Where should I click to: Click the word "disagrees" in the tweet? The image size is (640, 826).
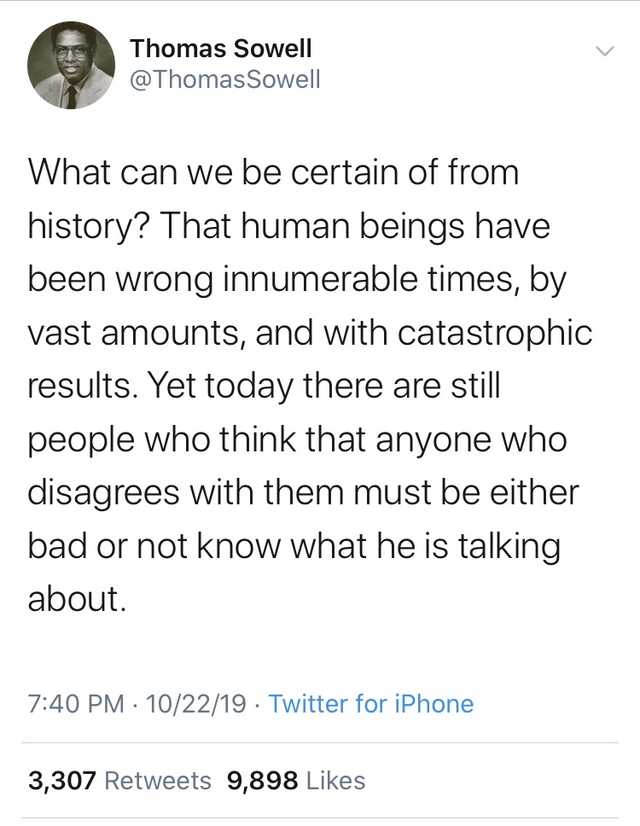click(x=99, y=495)
